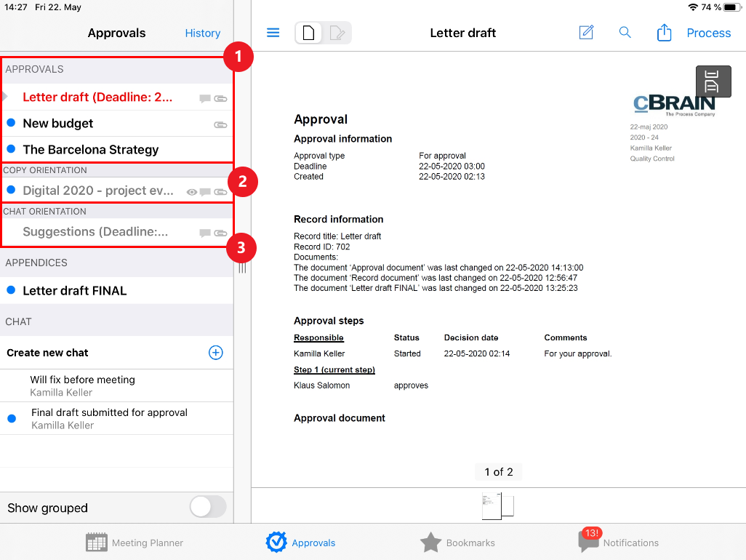Expand the Letter draft disclosure triangle

(x=4, y=97)
